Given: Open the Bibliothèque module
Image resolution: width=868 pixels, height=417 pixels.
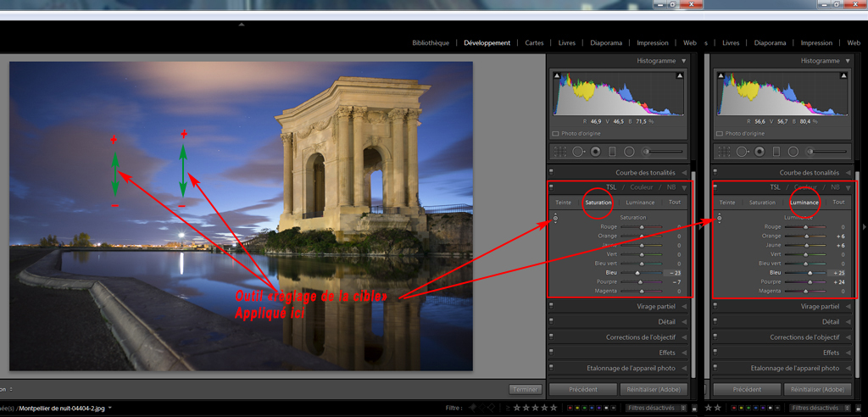Looking at the screenshot, I should pos(431,42).
